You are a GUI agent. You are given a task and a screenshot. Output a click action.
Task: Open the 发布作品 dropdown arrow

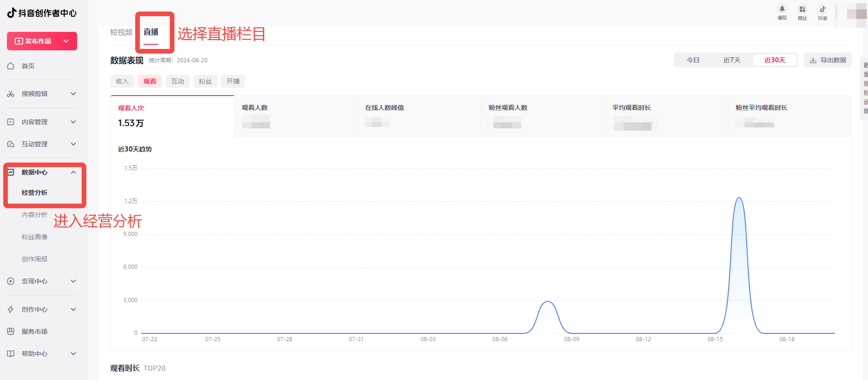coord(66,41)
